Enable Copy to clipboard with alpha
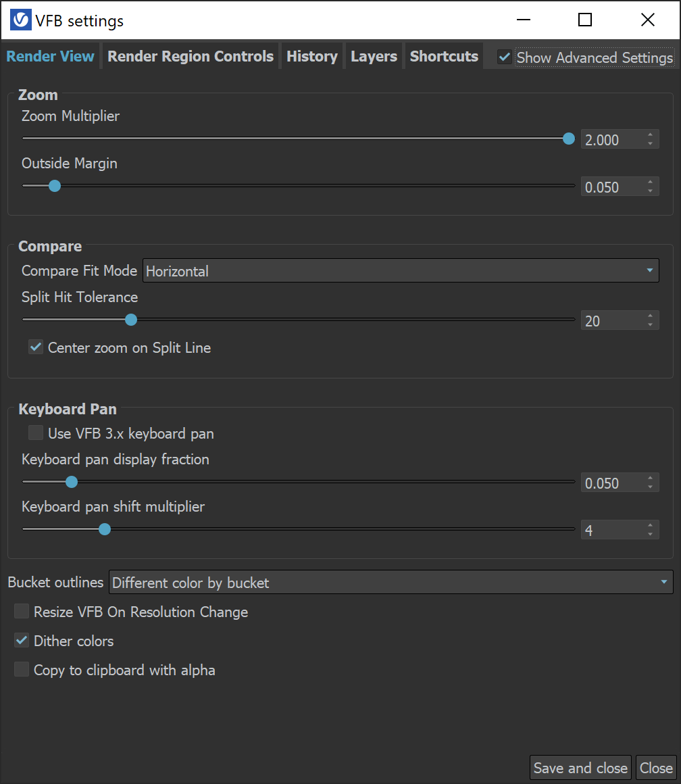 click(x=21, y=669)
